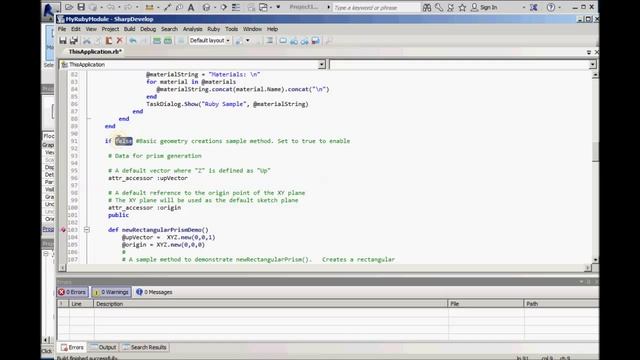The width and height of the screenshot is (640, 360).
Task: Click the Paste clipboard icon
Action: [109, 40]
